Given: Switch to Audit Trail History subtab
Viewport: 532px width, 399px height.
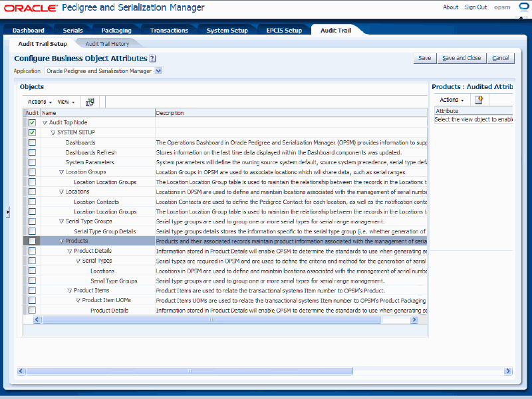Looking at the screenshot, I should [x=107, y=44].
